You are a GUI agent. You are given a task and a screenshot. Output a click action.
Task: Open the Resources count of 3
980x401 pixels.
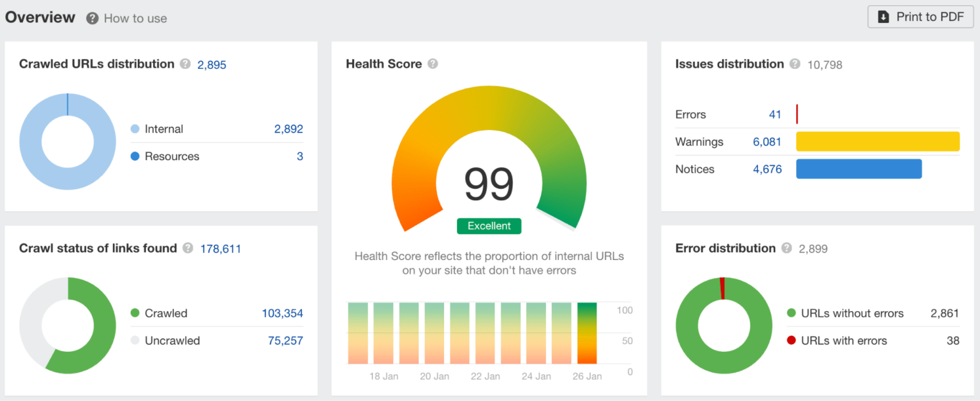point(300,157)
